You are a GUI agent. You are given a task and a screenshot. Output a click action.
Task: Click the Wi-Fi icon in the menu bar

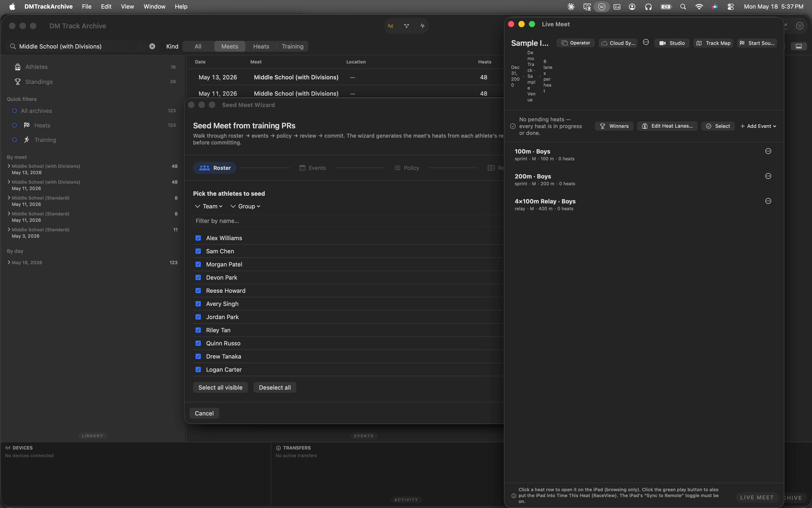pos(699,7)
